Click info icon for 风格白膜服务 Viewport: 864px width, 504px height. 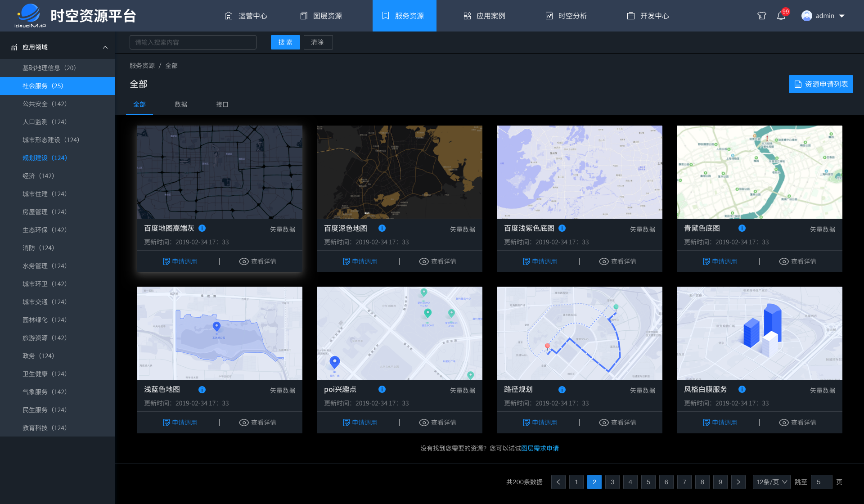(742, 389)
